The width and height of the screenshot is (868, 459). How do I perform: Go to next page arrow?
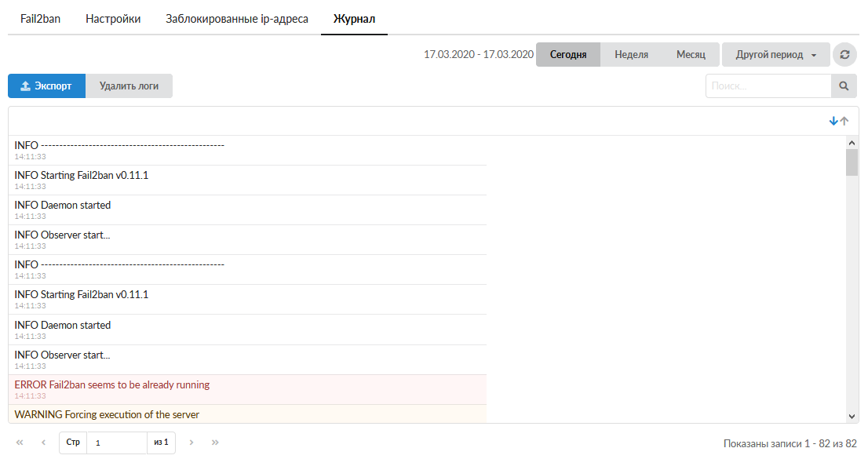click(191, 443)
